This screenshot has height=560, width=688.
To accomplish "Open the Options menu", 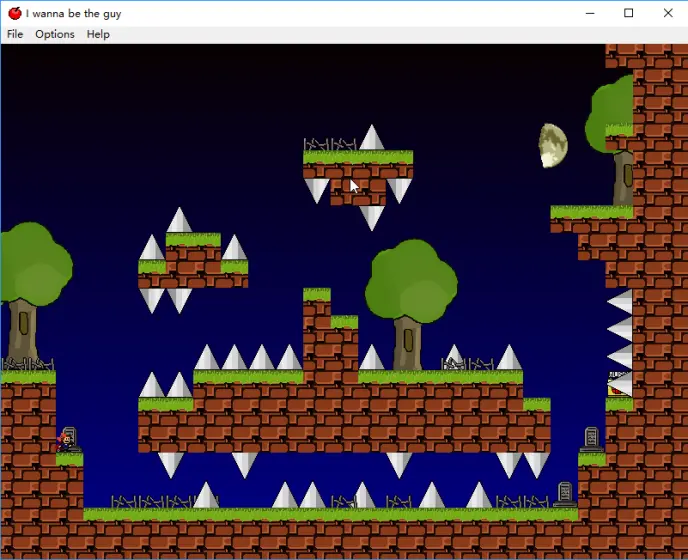I will coord(55,34).
